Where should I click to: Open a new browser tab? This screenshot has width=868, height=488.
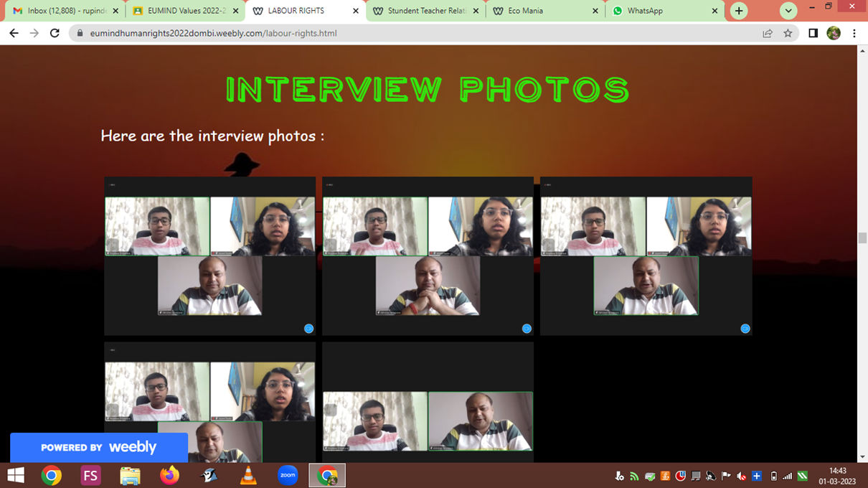coord(739,11)
